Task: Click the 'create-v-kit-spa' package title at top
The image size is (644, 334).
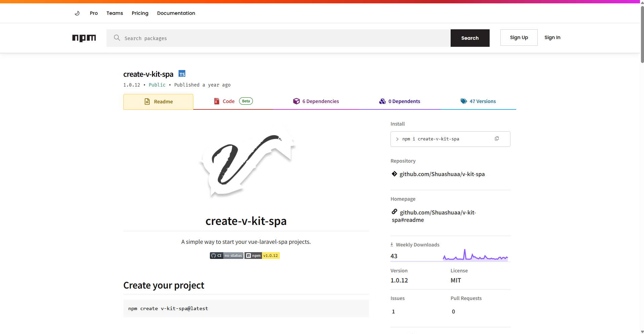Action: [148, 74]
